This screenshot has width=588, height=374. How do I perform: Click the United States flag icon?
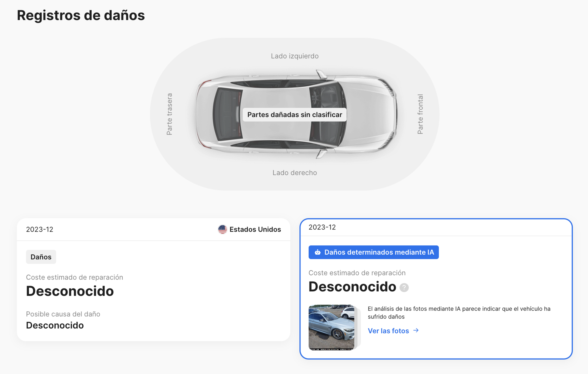(222, 229)
